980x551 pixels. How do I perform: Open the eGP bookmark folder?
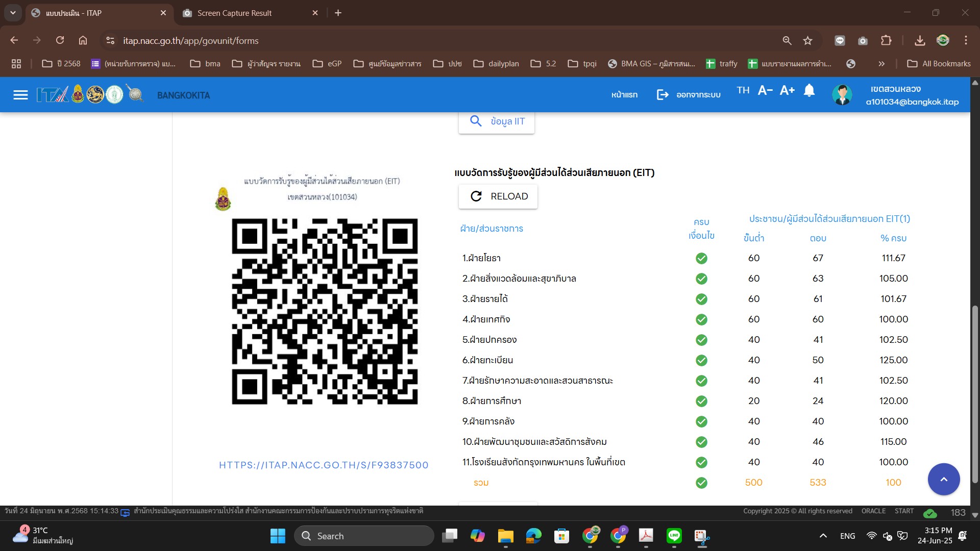pyautogui.click(x=327, y=64)
